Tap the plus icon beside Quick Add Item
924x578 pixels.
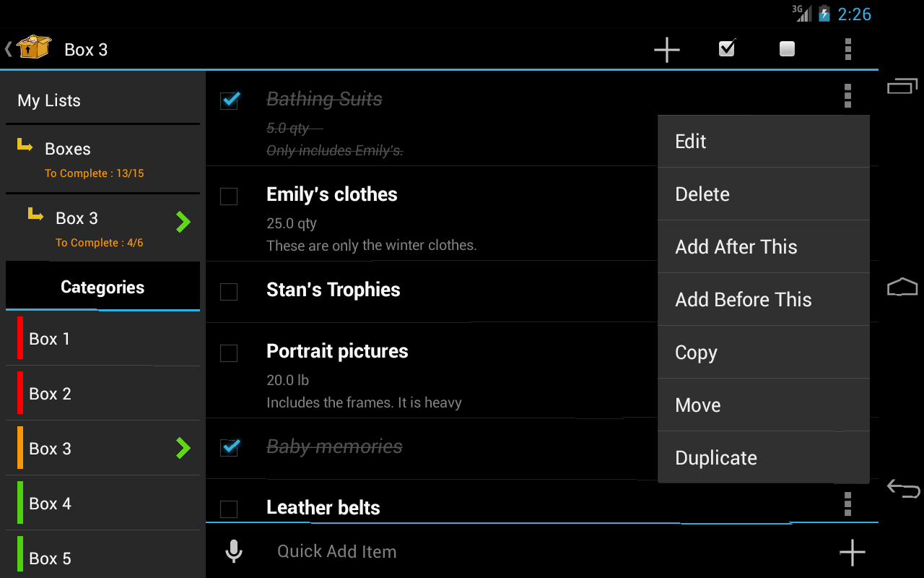[x=852, y=552]
